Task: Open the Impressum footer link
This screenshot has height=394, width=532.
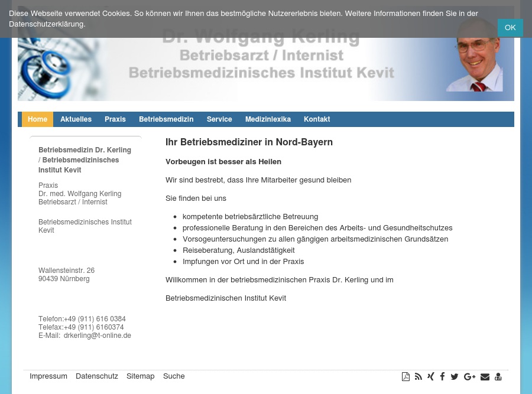Action: pyautogui.click(x=48, y=376)
